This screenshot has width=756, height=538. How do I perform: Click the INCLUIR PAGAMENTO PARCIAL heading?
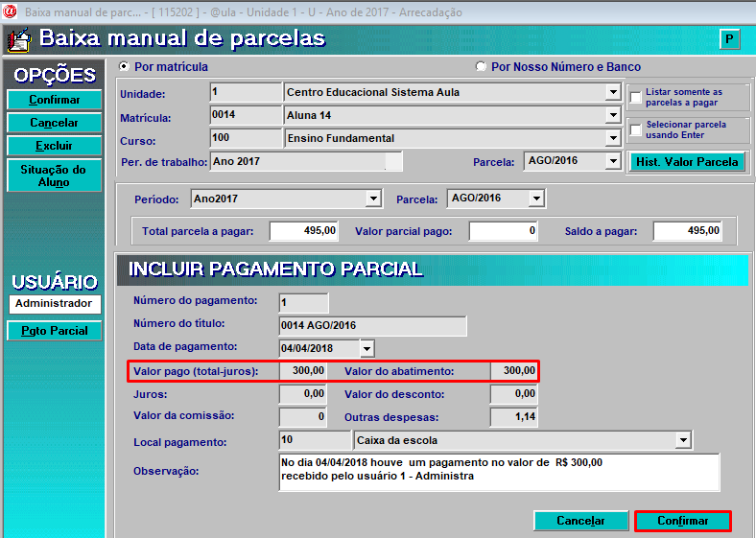(x=275, y=269)
